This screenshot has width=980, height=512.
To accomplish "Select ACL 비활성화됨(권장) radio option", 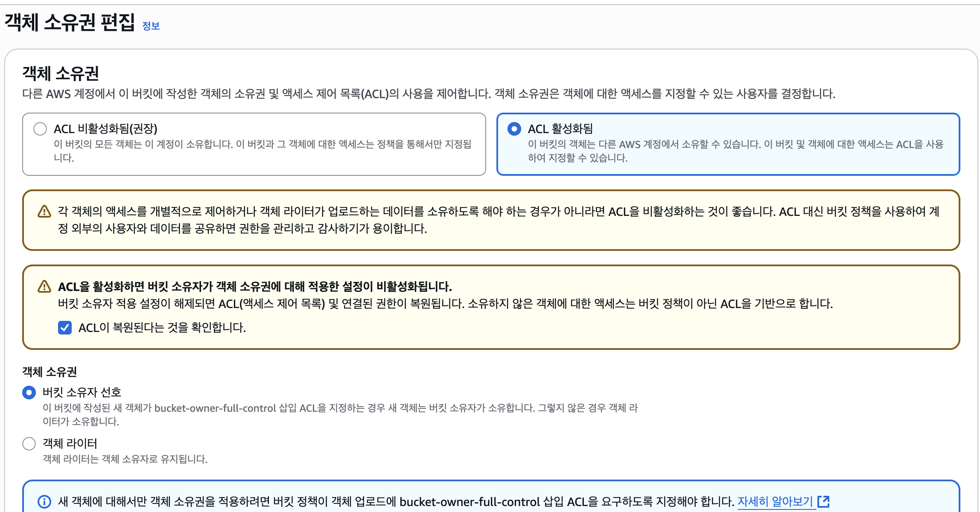I will (40, 128).
